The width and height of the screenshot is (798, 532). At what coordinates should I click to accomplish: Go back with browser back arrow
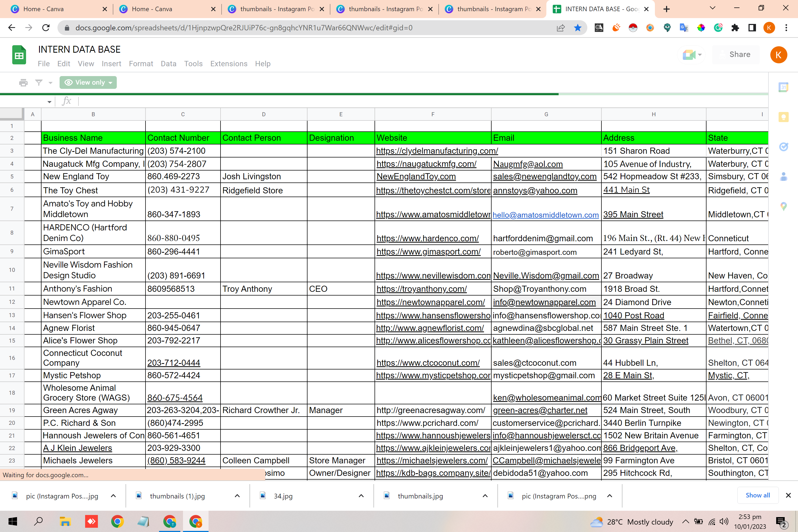(x=11, y=28)
